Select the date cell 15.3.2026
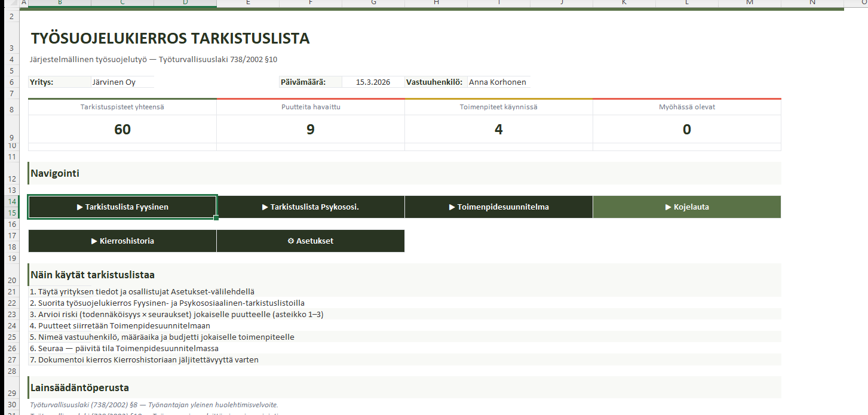Viewport: 868px width, 415px height. pyautogui.click(x=373, y=82)
